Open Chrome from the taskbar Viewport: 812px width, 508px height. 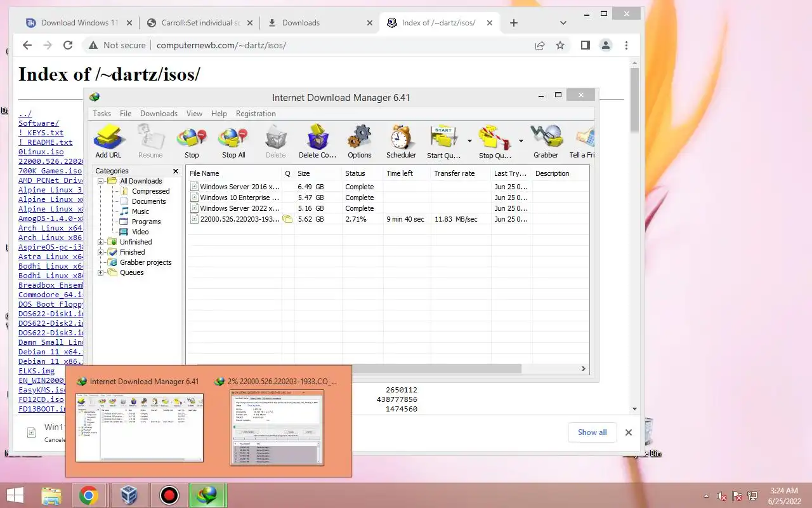(89, 495)
